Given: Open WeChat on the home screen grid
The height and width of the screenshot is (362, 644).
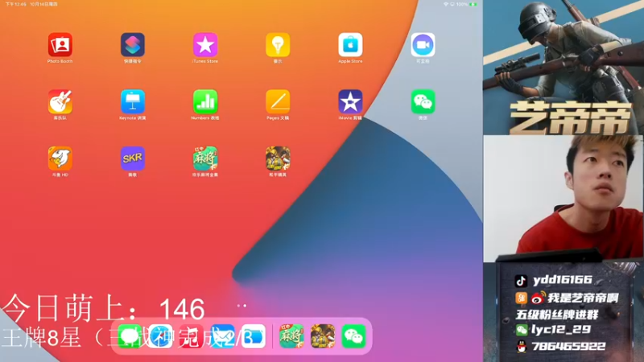Looking at the screenshot, I should coord(423,101).
